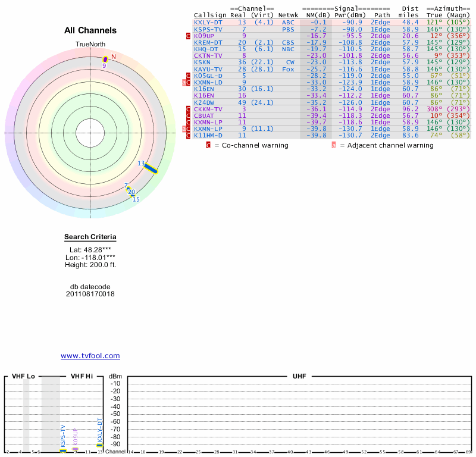Open the www.tvfool.com link
The width and height of the screenshot is (476, 457).
[x=90, y=356]
